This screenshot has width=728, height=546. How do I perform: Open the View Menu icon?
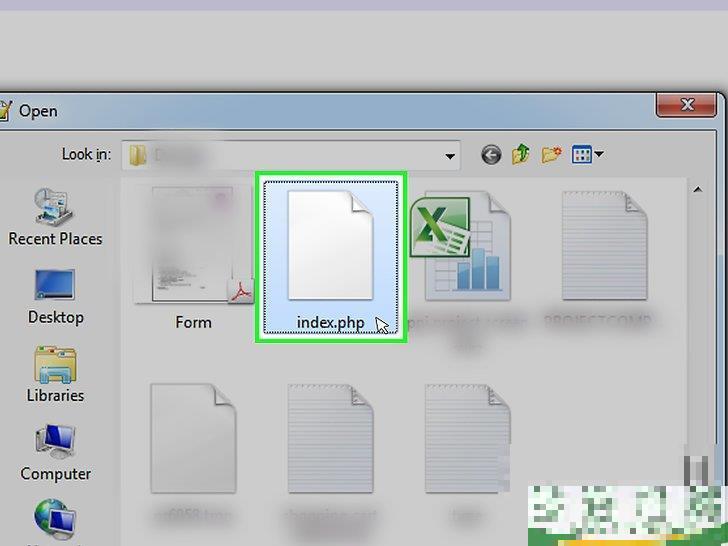581,155
